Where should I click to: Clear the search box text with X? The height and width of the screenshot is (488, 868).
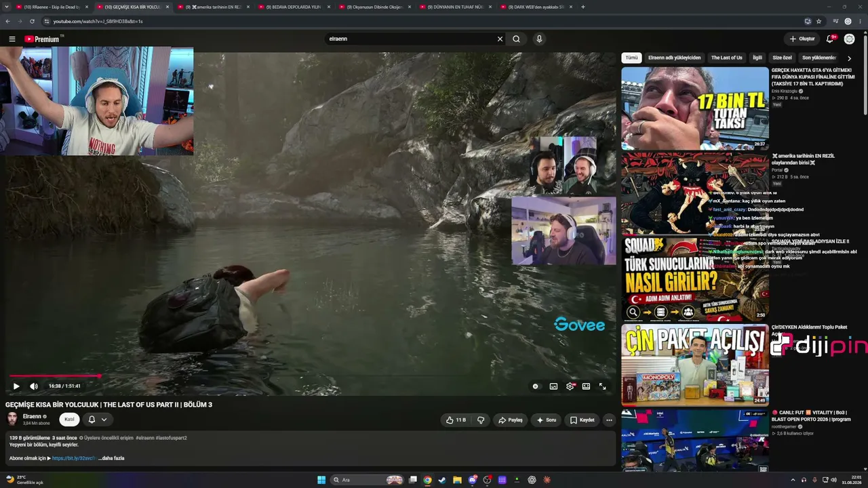coord(500,39)
